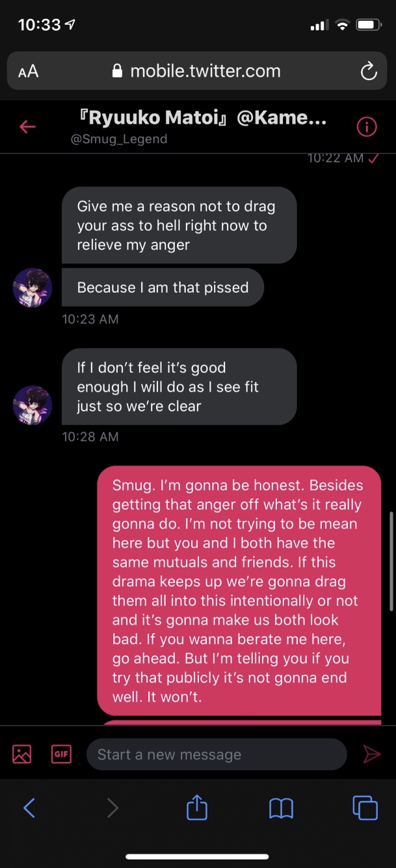Open Safari bookmarks
This screenshot has height=868, width=396.
(281, 809)
